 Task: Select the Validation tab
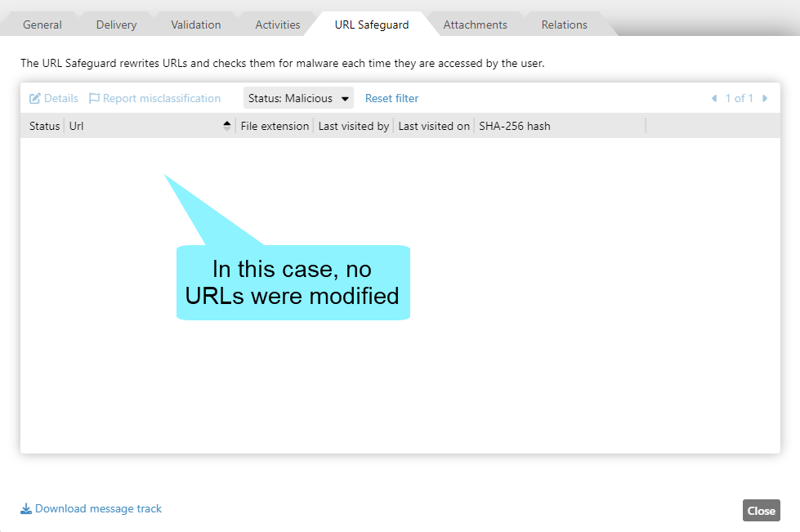click(195, 25)
